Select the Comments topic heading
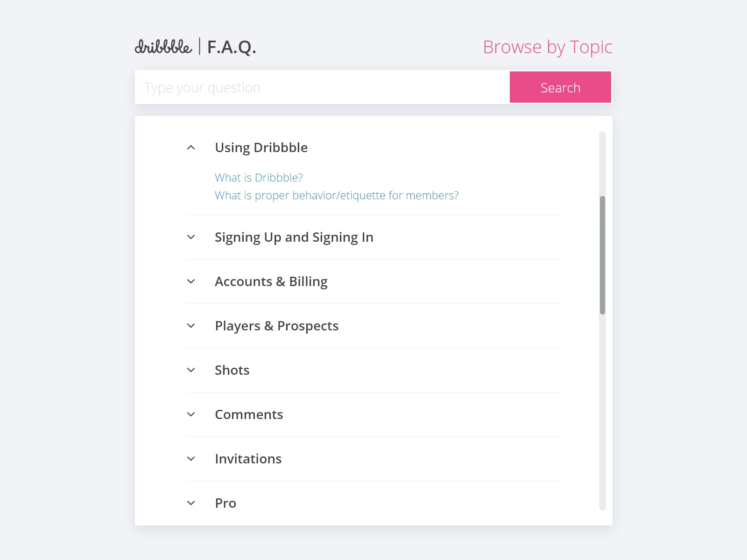 tap(249, 414)
